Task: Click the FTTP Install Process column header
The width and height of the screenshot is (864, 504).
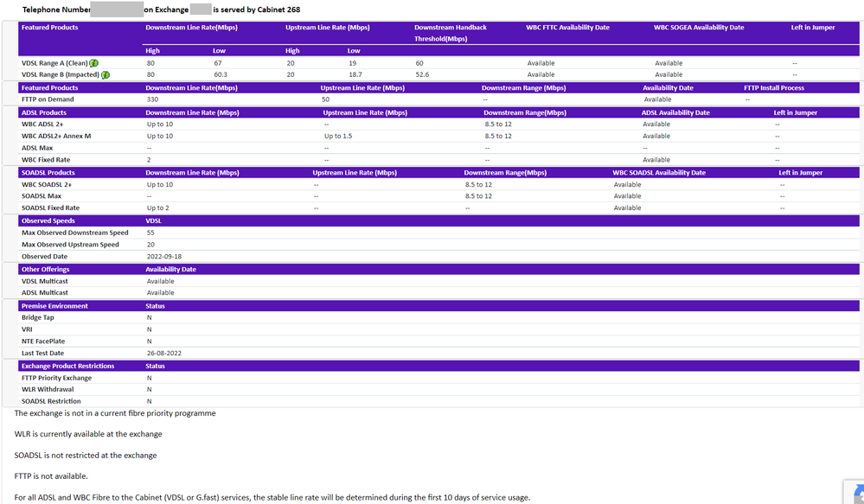Action: tap(774, 87)
